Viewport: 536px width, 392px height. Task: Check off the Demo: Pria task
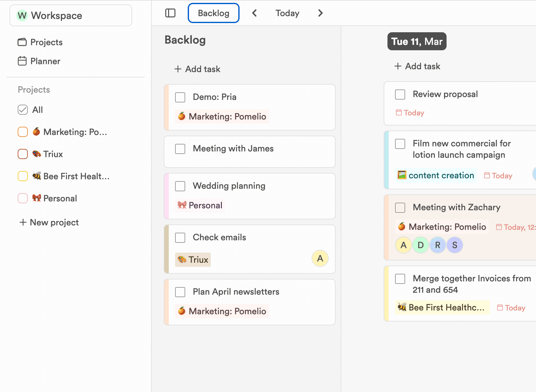(x=180, y=97)
